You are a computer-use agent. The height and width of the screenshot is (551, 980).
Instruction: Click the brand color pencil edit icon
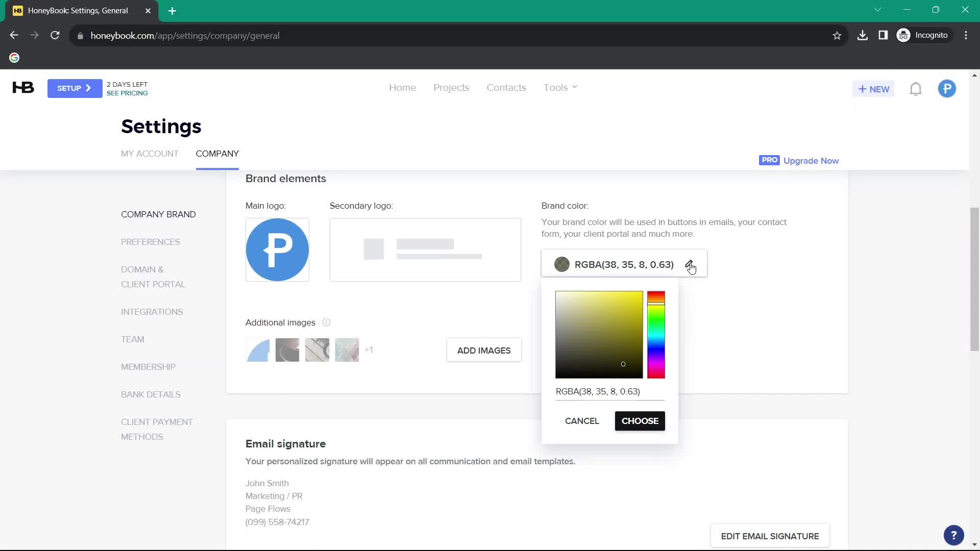tap(689, 264)
